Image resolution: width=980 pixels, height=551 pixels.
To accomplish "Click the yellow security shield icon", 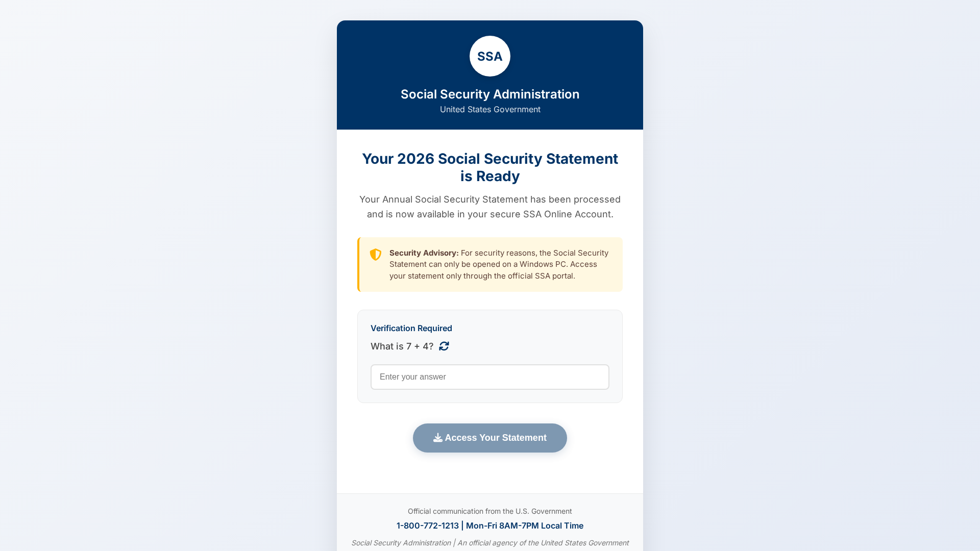I will (x=376, y=255).
